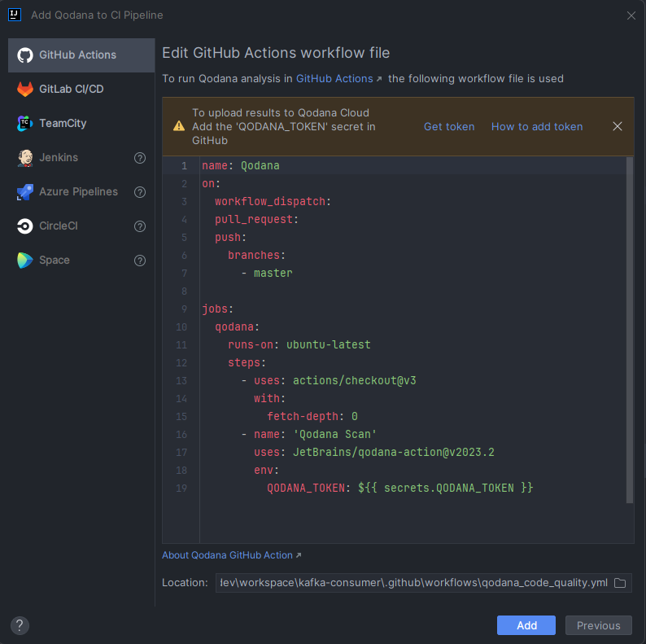This screenshot has width=646, height=644.
Task: Go back with the Previous button
Action: [x=598, y=625]
